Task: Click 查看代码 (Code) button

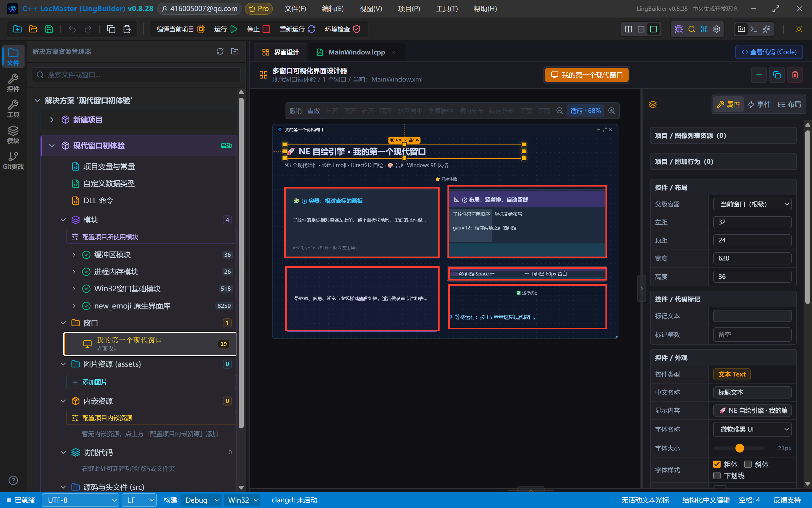Action: pyautogui.click(x=769, y=52)
